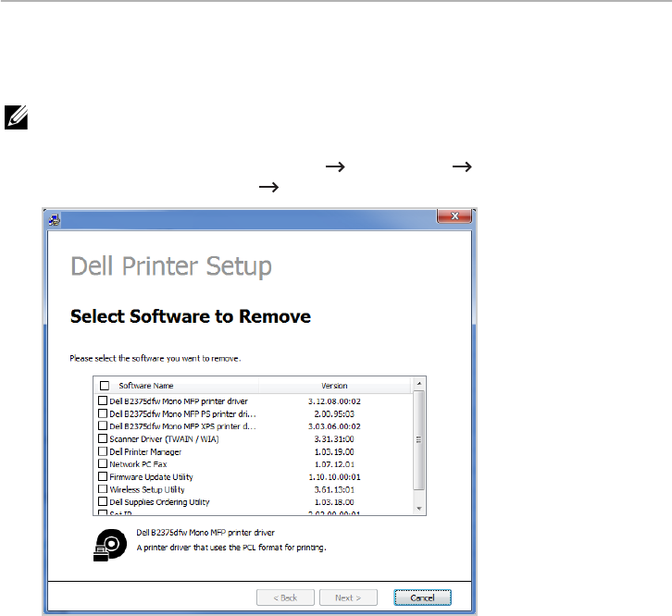
Task: Select version text 3.31.31:00
Action: tap(334, 439)
